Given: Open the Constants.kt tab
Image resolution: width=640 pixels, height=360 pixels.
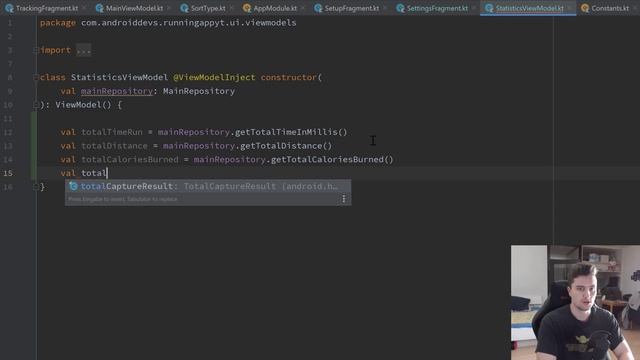Looking at the screenshot, I should [x=610, y=8].
